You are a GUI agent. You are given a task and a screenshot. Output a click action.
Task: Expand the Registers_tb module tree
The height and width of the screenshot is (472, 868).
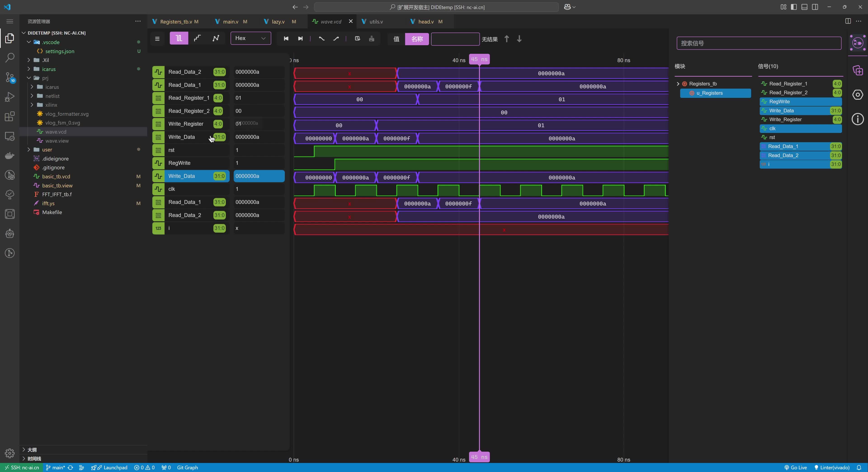coord(678,83)
